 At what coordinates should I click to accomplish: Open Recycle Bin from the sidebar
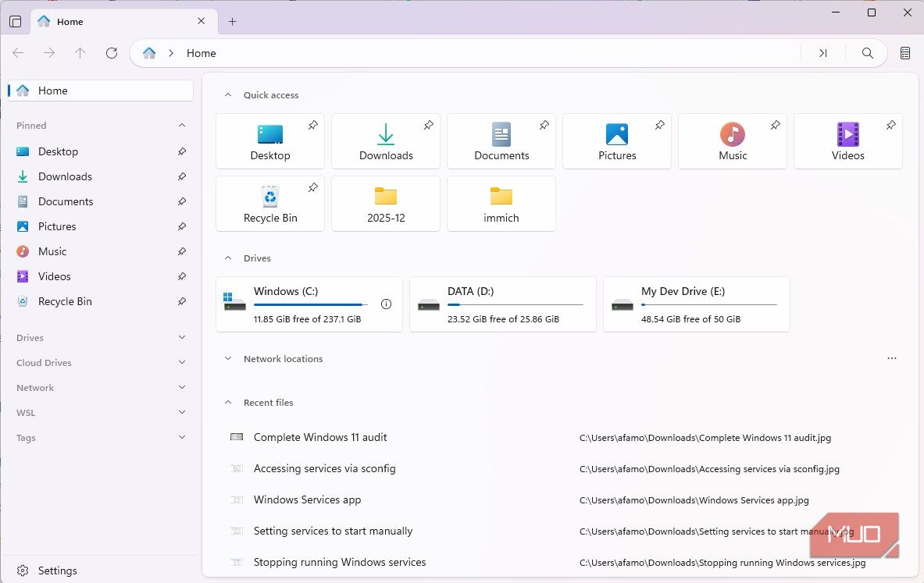click(x=100, y=301)
